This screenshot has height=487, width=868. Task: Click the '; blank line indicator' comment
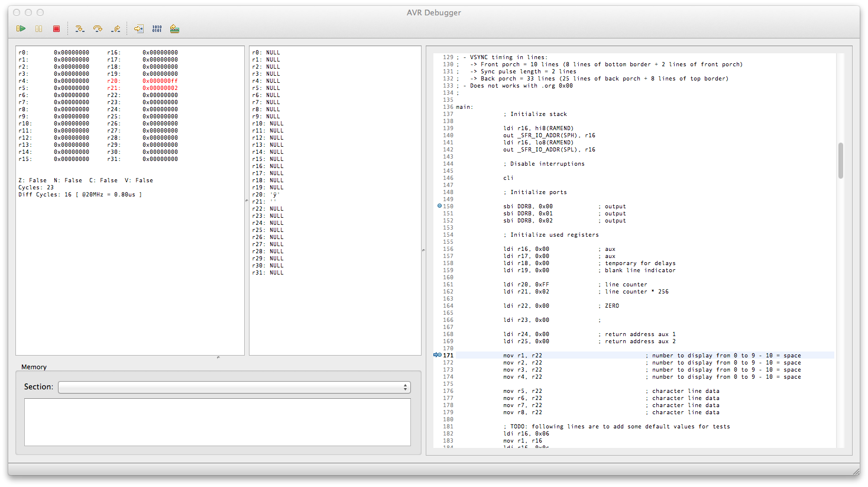coord(637,270)
